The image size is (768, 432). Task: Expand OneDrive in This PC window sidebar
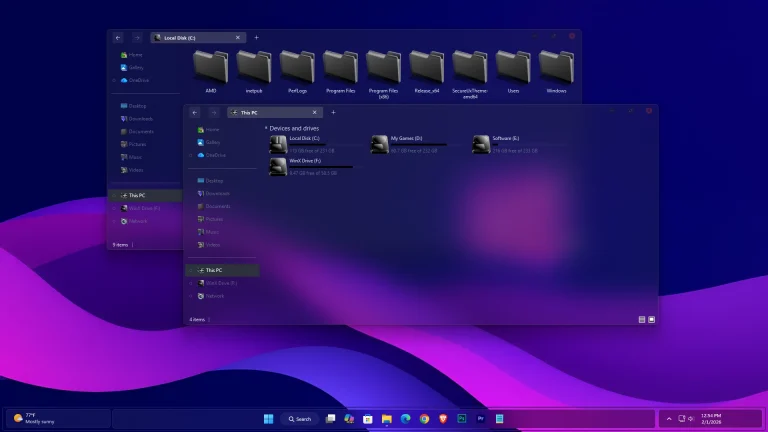(191, 155)
